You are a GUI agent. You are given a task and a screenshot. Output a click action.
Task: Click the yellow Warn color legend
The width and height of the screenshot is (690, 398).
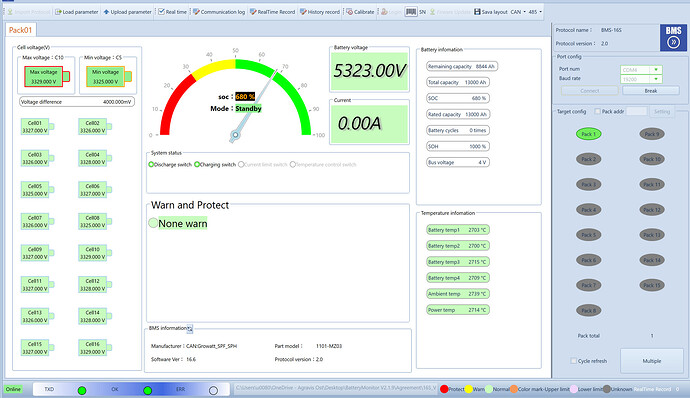[x=469, y=389]
